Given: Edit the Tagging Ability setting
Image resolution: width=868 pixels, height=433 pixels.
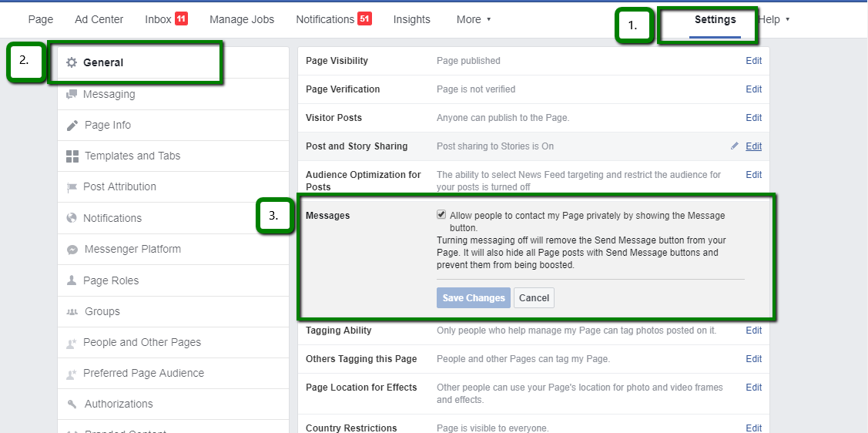Looking at the screenshot, I should pyautogui.click(x=753, y=331).
